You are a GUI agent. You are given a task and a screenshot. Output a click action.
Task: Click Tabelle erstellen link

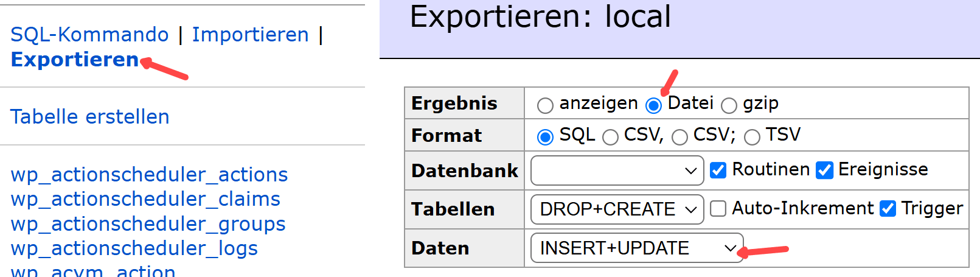click(x=90, y=117)
